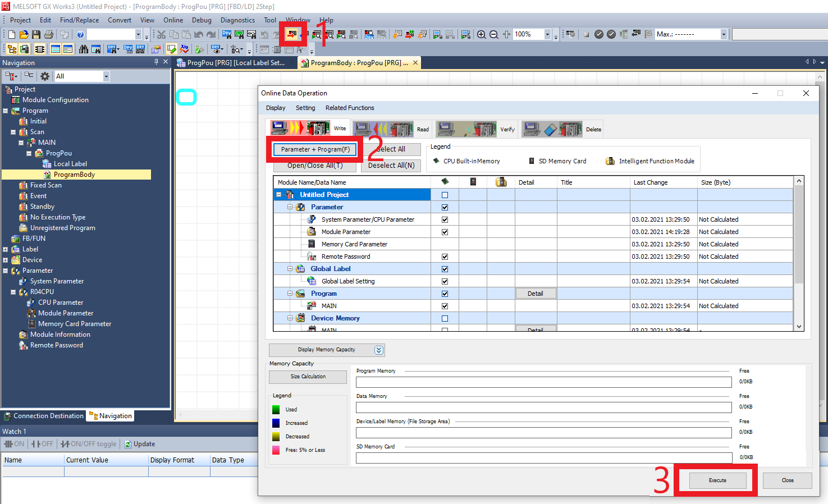Uncheck the Module Parameter checkbox
The width and height of the screenshot is (828, 504).
point(445,232)
